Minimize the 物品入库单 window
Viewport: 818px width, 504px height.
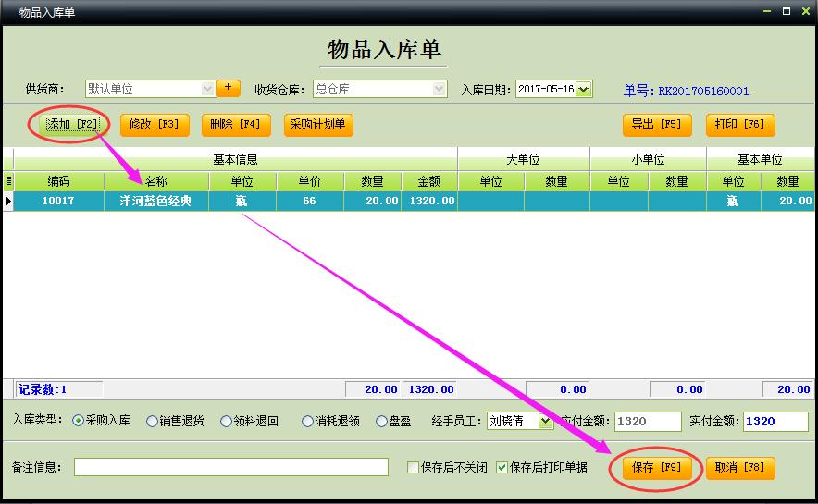click(767, 11)
